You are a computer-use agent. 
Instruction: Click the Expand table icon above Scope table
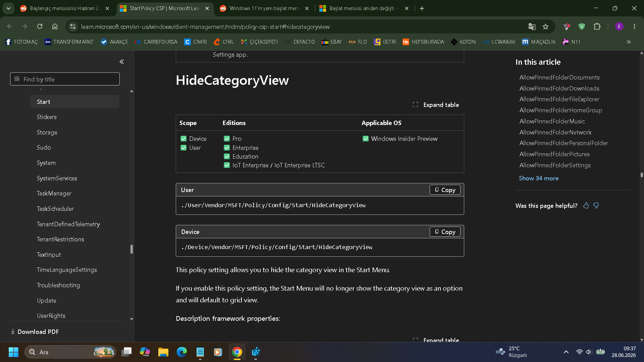click(x=415, y=105)
